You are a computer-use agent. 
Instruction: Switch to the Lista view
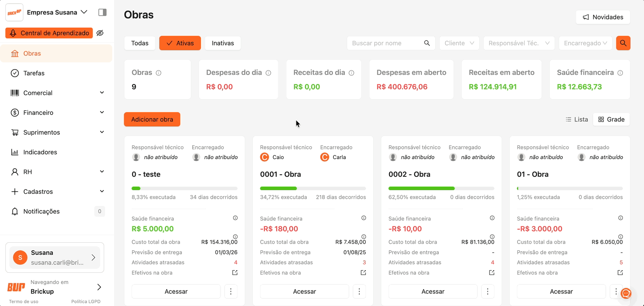tap(577, 119)
